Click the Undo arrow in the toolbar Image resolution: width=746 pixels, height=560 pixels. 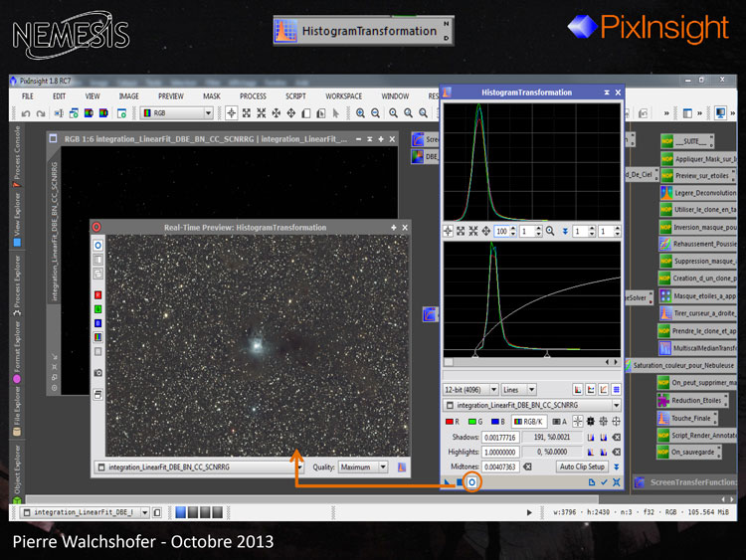pos(26,113)
